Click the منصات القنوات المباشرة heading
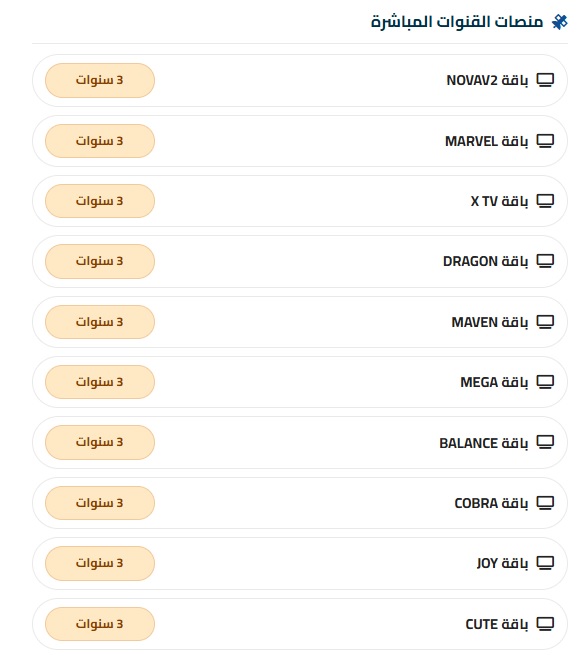 tap(457, 21)
